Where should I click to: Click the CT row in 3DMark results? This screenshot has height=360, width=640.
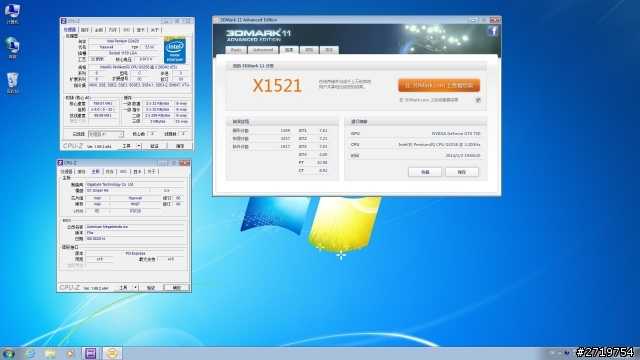click(313, 171)
